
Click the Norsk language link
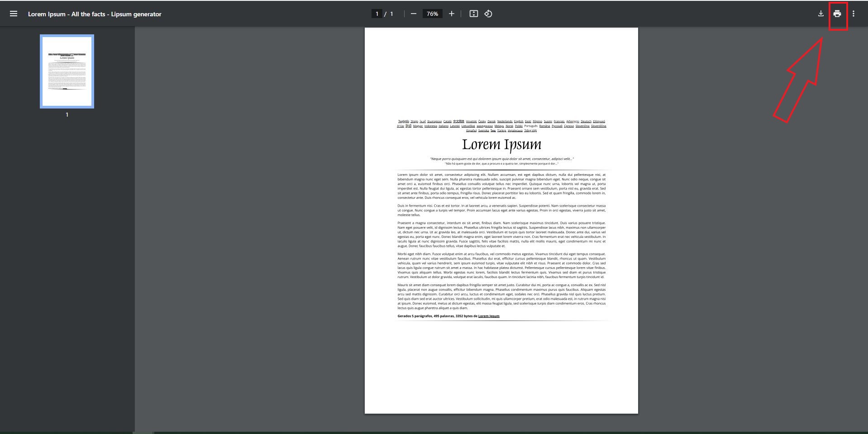coord(509,126)
